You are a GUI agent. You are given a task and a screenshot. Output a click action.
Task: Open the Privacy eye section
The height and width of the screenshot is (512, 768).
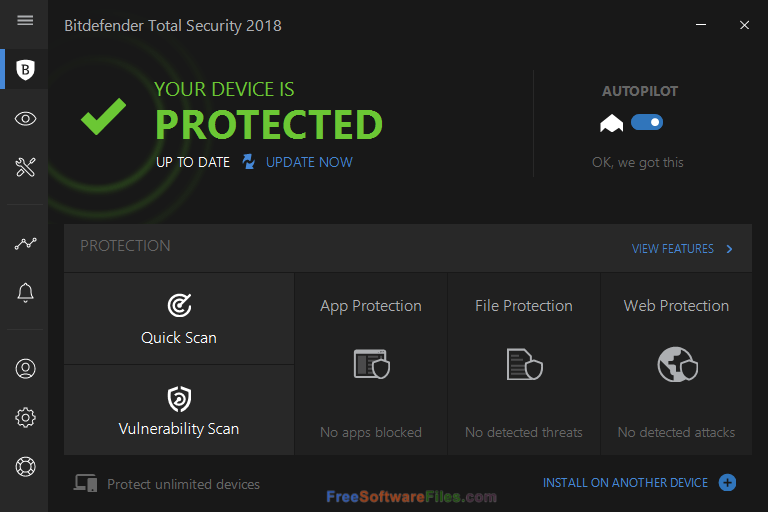tap(25, 119)
